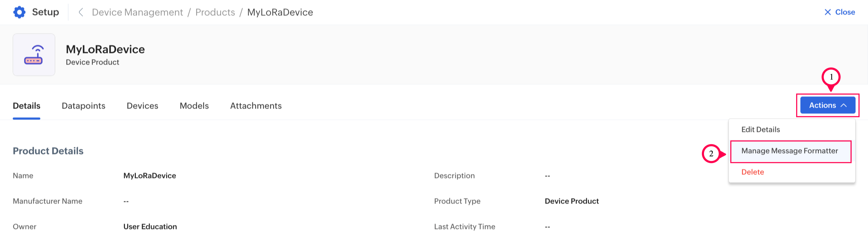The image size is (868, 237).
Task: Click the Setup title text
Action: click(x=45, y=12)
